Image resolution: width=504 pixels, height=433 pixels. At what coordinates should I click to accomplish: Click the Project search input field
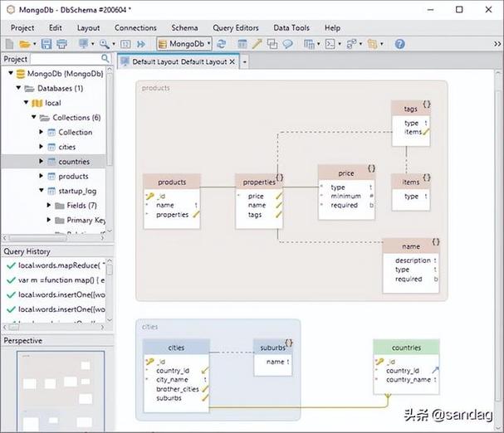click(x=66, y=59)
